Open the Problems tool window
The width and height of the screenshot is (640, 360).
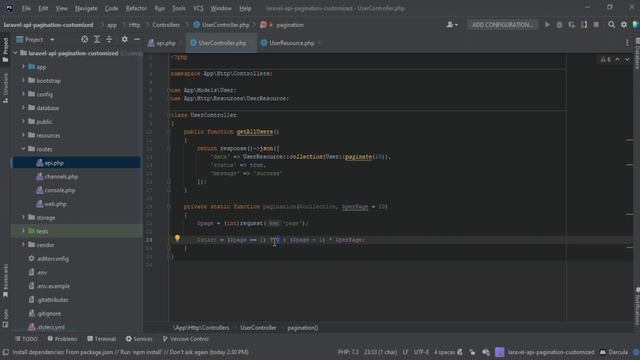click(x=62, y=339)
